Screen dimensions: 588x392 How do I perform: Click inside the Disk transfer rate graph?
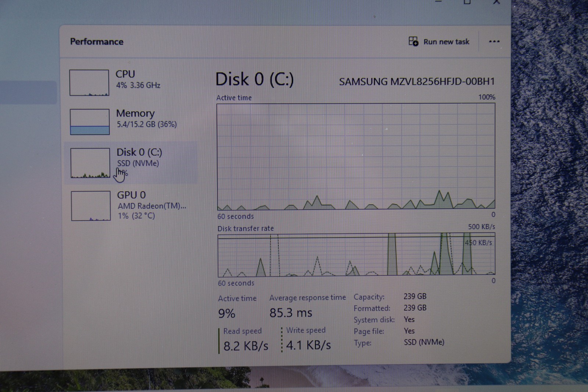coord(356,254)
